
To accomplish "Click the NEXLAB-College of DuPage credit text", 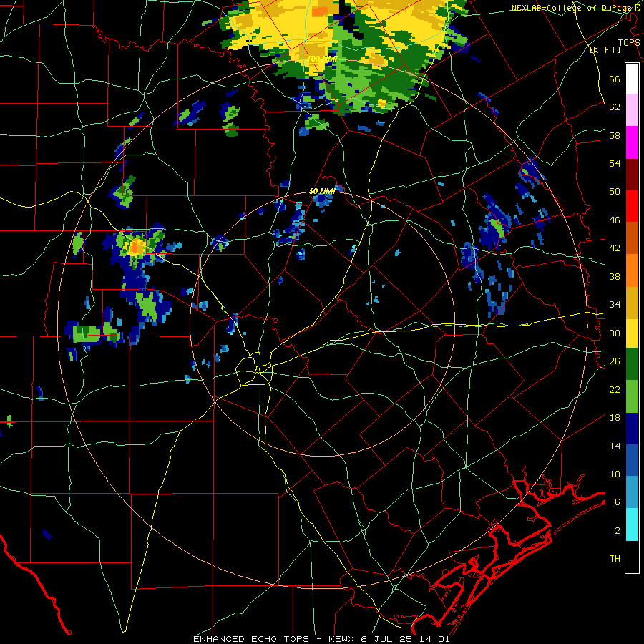I will click(x=573, y=8).
